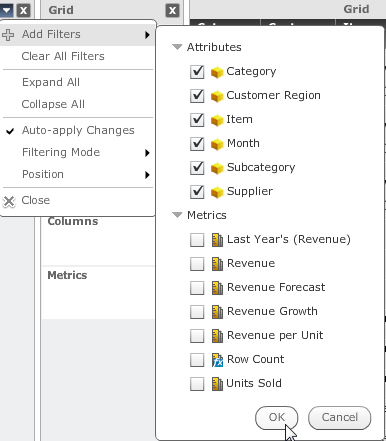Viewport: 386px width, 441px height.
Task: Click the Customer Region attribute label
Action: [x=273, y=96]
